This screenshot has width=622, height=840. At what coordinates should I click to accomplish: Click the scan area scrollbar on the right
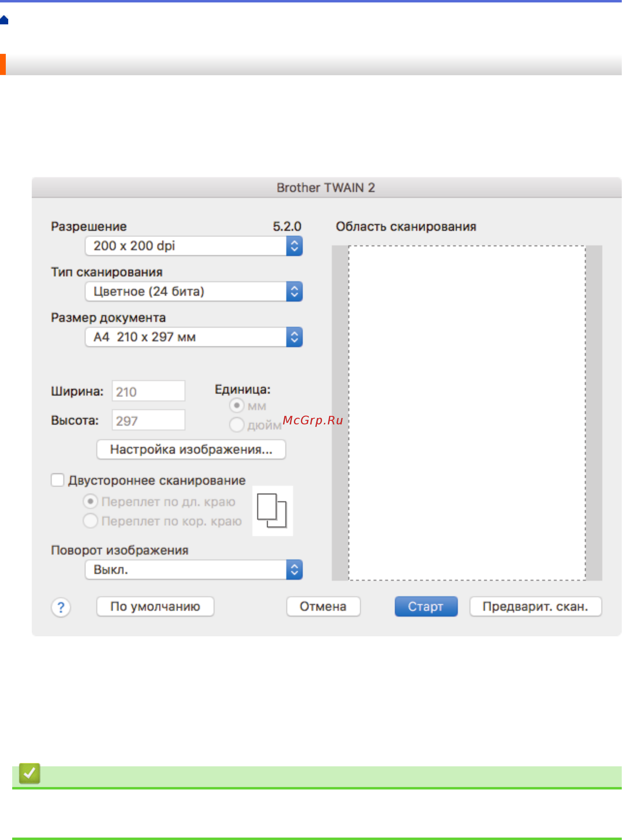pos(593,410)
